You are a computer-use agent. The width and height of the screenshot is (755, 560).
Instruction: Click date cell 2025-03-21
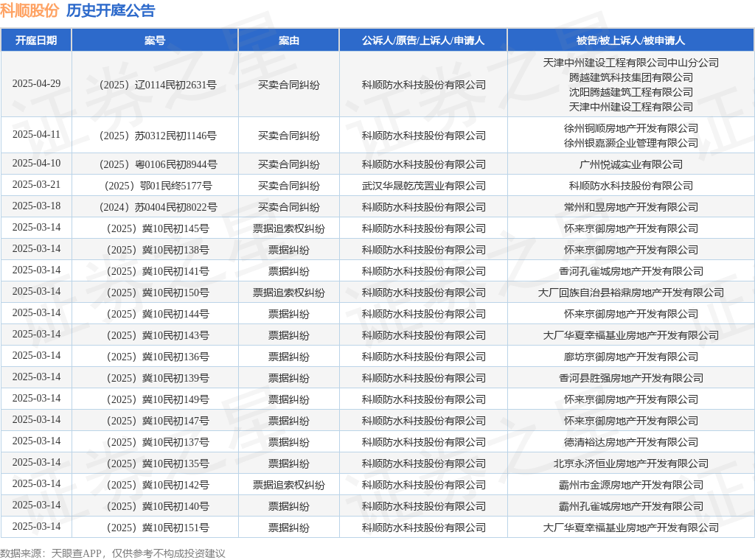pyautogui.click(x=37, y=185)
